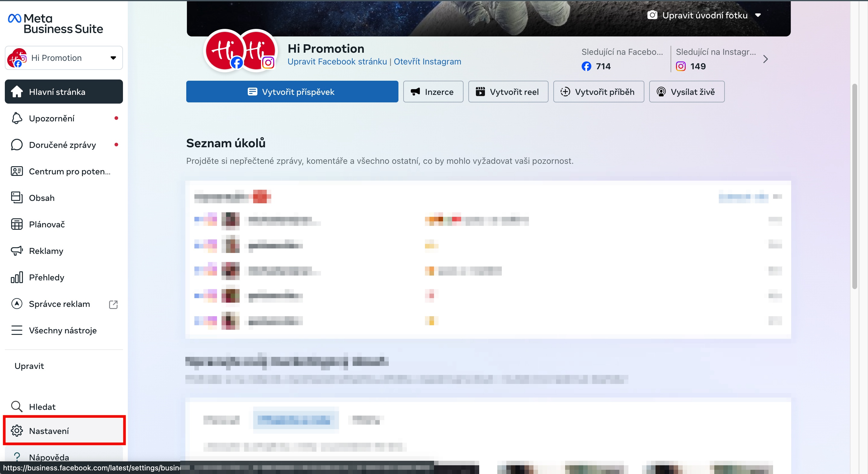Image resolution: width=868 pixels, height=474 pixels.
Task: Click the Správce reklam compass icon
Action: tap(17, 304)
